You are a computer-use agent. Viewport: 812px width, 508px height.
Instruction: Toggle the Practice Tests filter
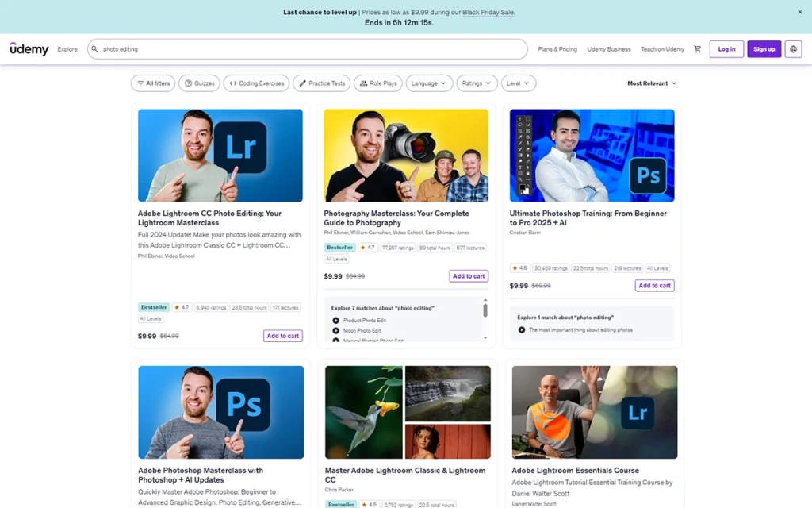point(320,83)
